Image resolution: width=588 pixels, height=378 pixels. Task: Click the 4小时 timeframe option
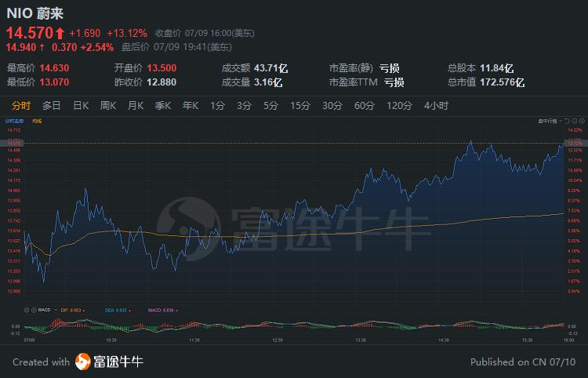click(x=436, y=106)
